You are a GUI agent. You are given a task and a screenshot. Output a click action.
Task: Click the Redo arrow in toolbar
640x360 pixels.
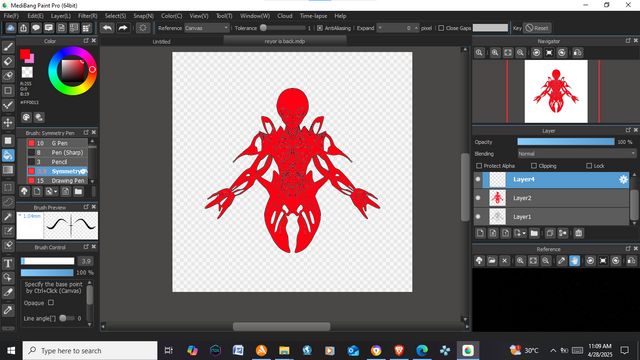point(122,28)
